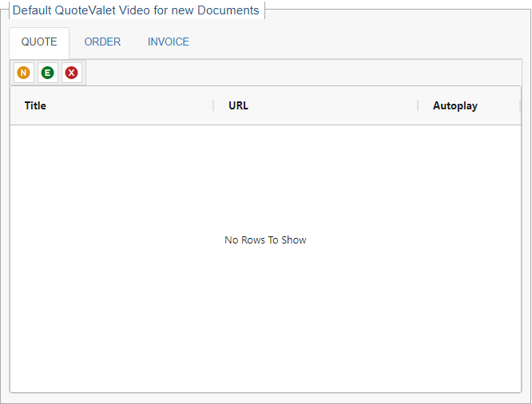Viewport: 532px width, 404px height.
Task: Sort by the Title column header
Action: [35, 105]
